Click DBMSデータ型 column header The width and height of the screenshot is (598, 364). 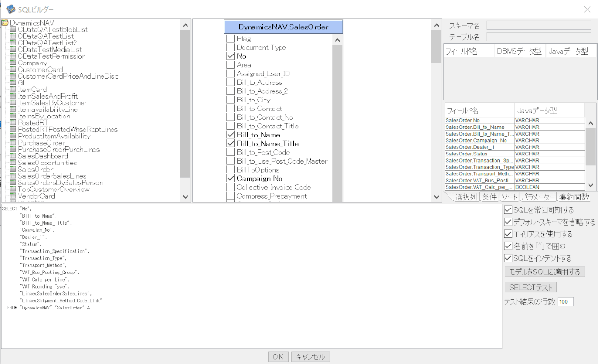pos(519,52)
